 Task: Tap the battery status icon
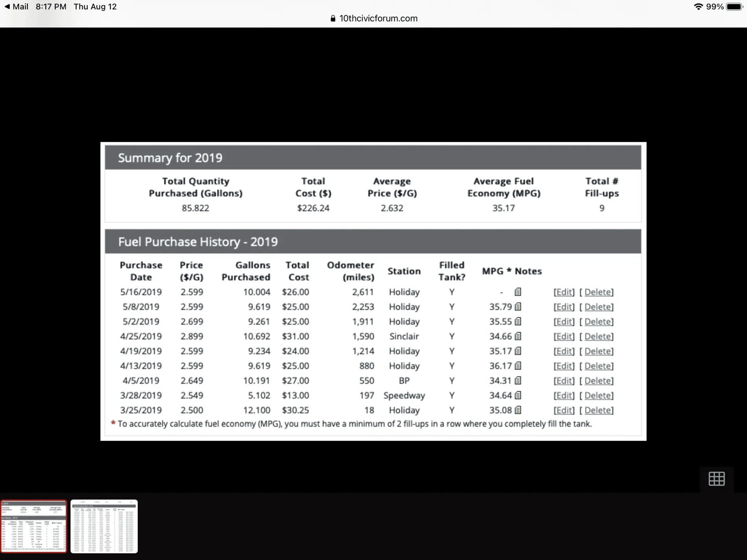coord(734,7)
